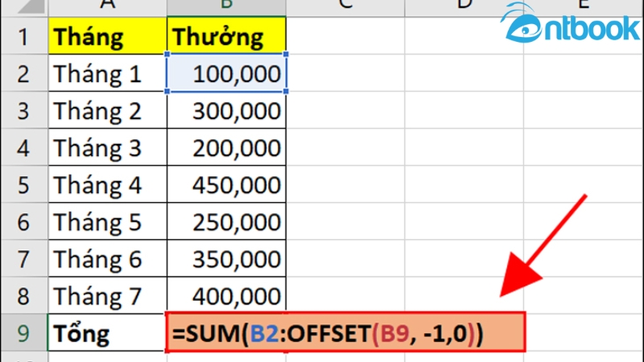Click the SUM formula cell in row 9

346,332
